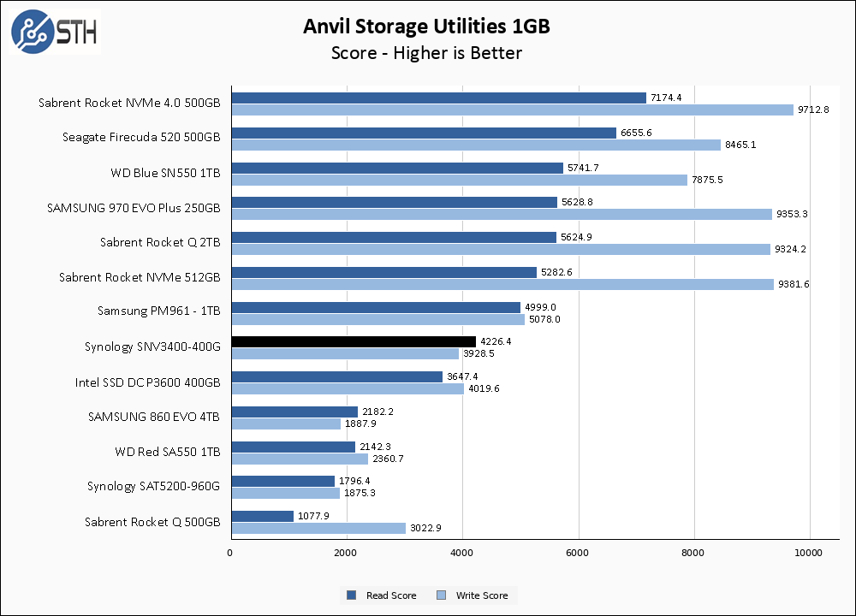
Task: Click the Synology SNV3400-400G black read bar
Action: pos(353,341)
